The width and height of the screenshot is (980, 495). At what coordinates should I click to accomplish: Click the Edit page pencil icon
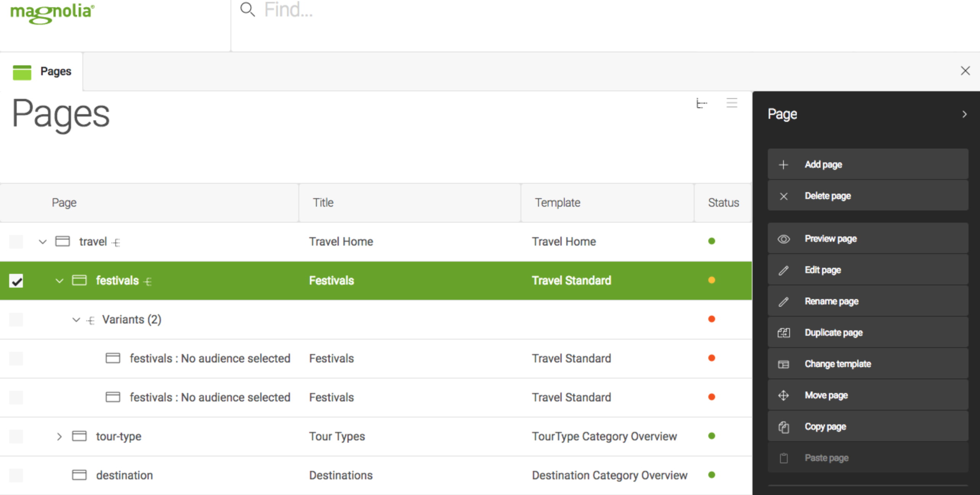pyautogui.click(x=783, y=270)
